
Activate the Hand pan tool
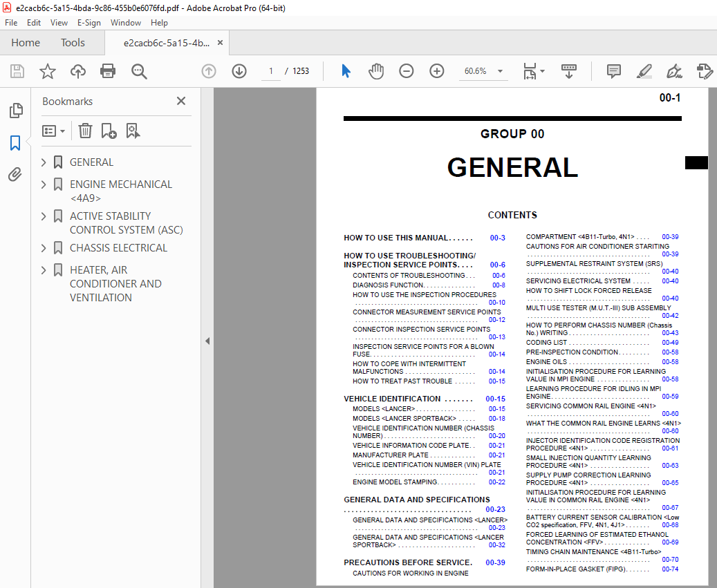pos(376,71)
